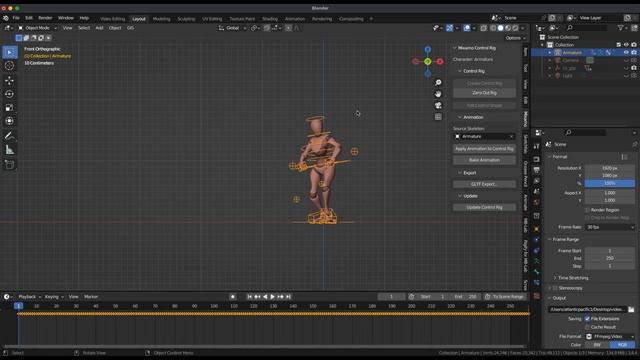This screenshot has height=360, width=640.
Task: Click the Resolution percentage slider
Action: 610,184
